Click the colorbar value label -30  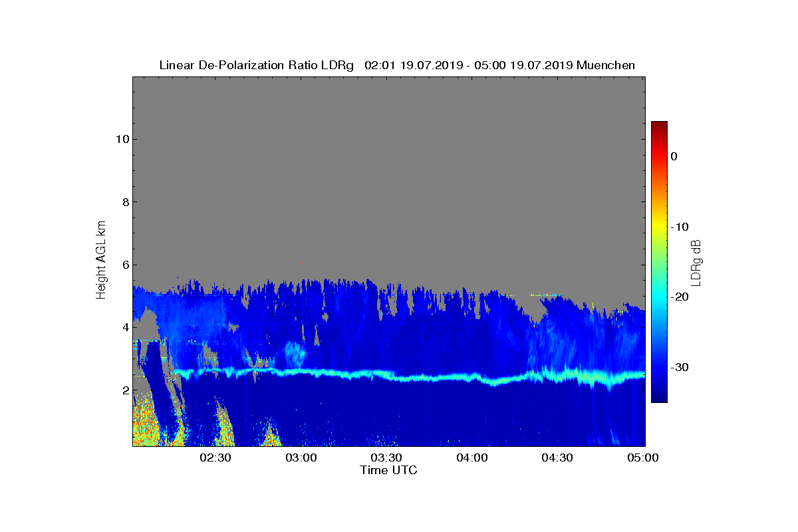tap(679, 368)
